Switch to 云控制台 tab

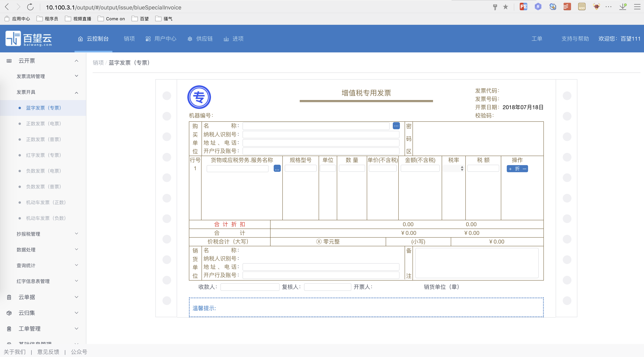pyautogui.click(x=93, y=39)
